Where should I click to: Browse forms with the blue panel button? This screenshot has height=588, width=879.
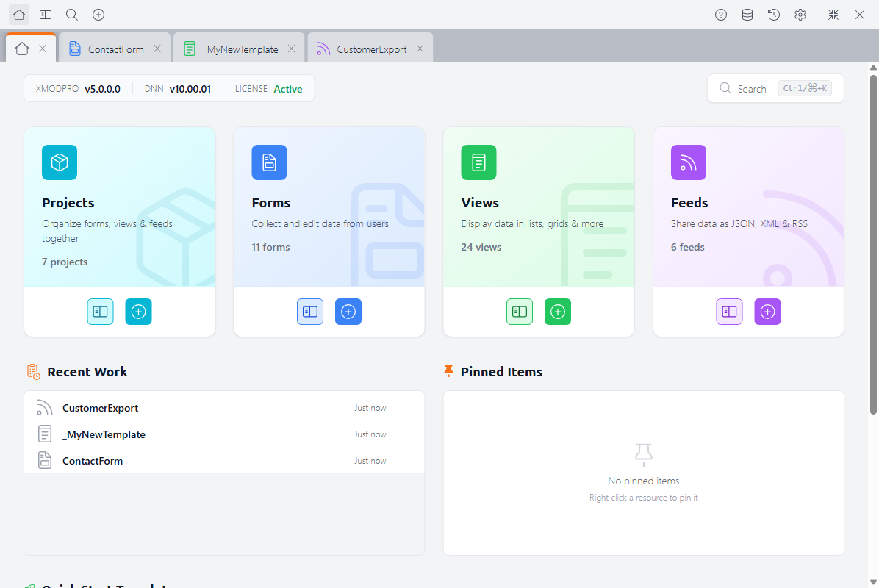(310, 312)
